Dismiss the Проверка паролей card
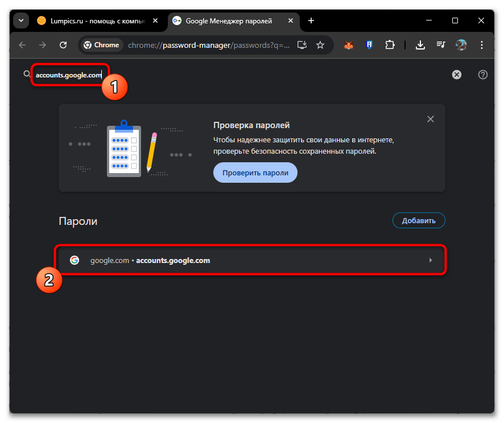504x423 pixels. tap(431, 119)
